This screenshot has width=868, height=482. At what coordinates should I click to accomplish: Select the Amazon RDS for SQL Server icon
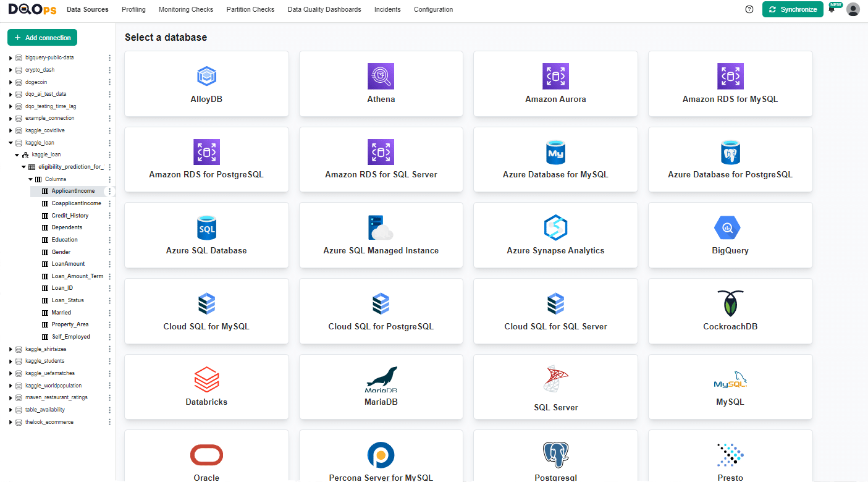click(x=381, y=152)
